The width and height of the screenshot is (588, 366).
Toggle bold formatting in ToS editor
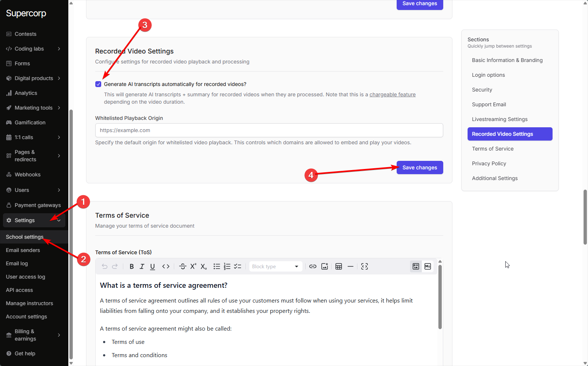(131, 266)
